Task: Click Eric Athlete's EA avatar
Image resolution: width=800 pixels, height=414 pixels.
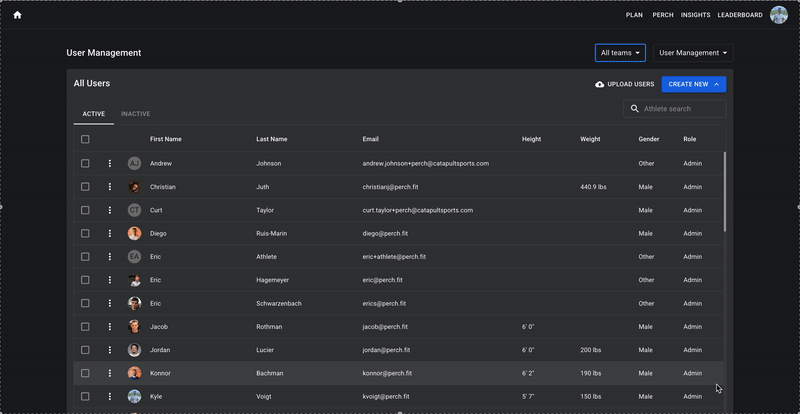Action: tap(134, 257)
